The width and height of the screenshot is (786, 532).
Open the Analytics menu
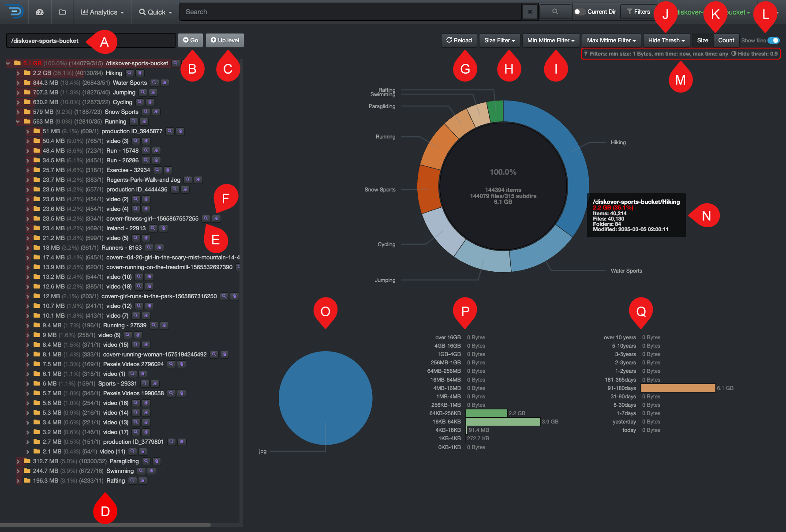(102, 12)
